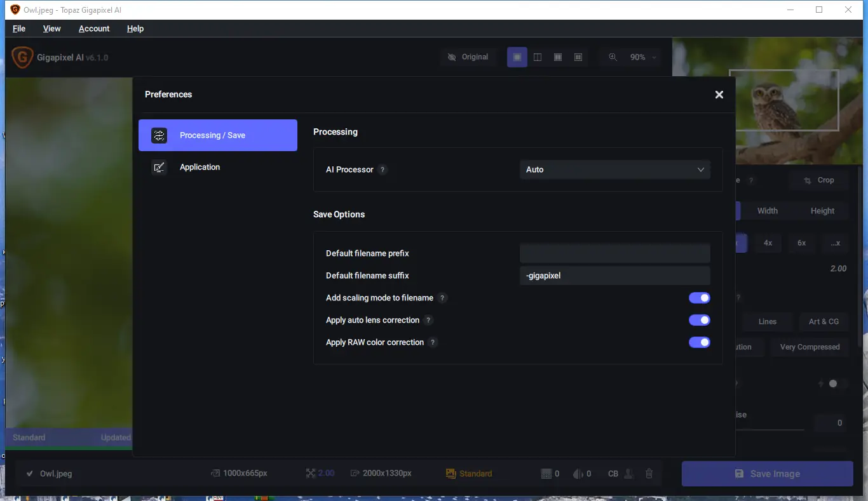The height and width of the screenshot is (501, 868).
Task: Open the Help menu
Action: click(x=135, y=29)
